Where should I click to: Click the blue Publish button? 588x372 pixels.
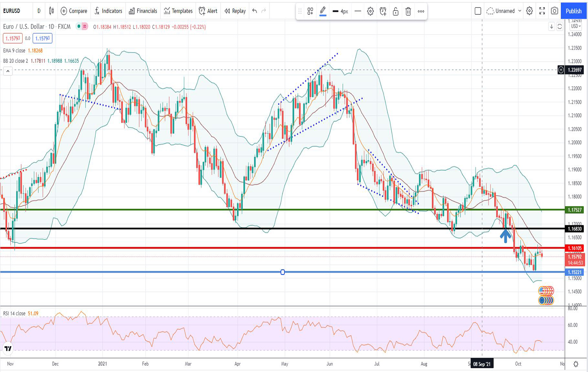(x=573, y=11)
